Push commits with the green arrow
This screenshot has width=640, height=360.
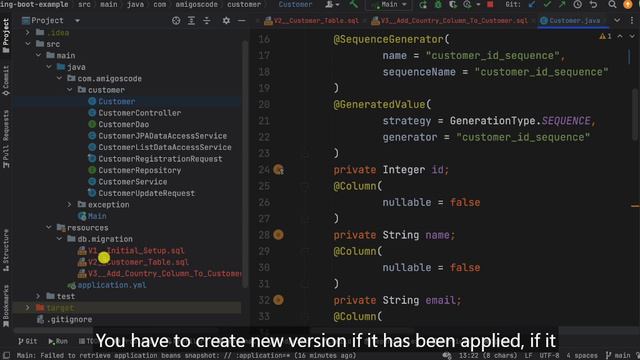(562, 4)
